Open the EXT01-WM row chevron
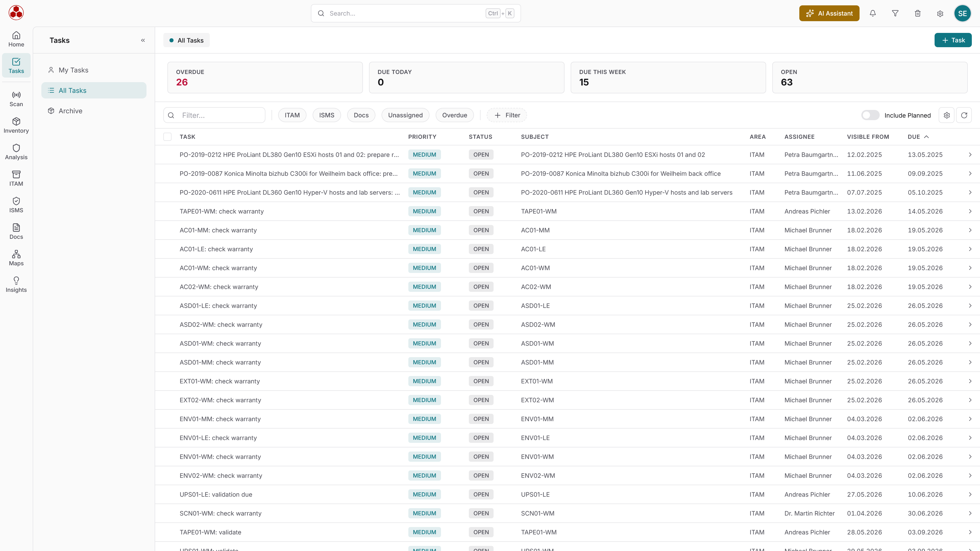This screenshot has height=551, width=980. [970, 381]
